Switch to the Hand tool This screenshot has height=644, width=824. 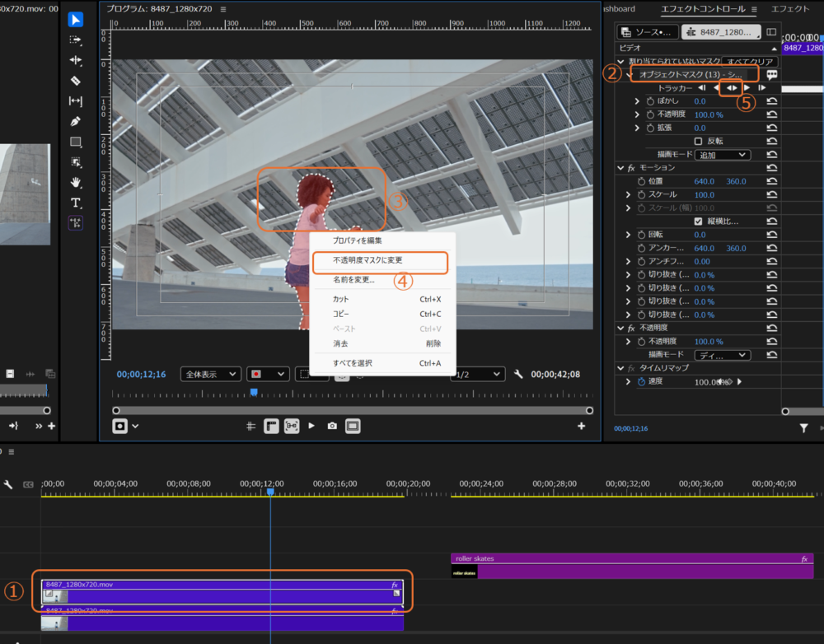tap(76, 182)
